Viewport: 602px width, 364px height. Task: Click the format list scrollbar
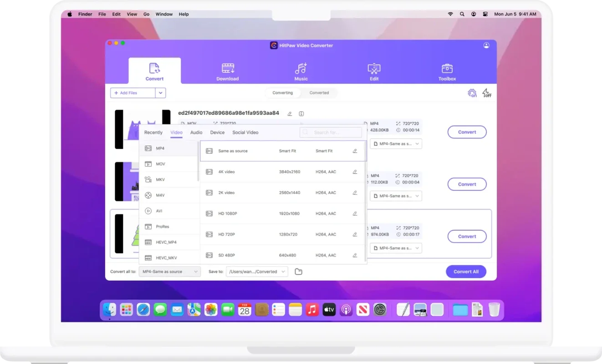[x=199, y=162]
